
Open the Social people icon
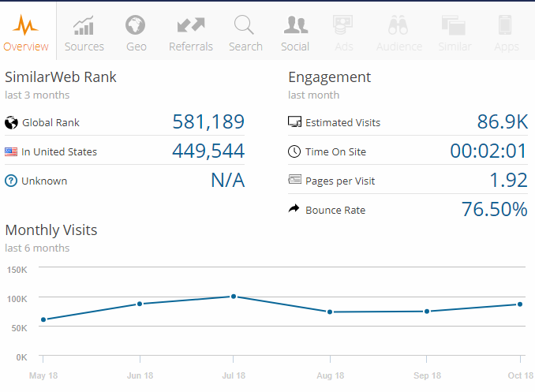(x=295, y=25)
